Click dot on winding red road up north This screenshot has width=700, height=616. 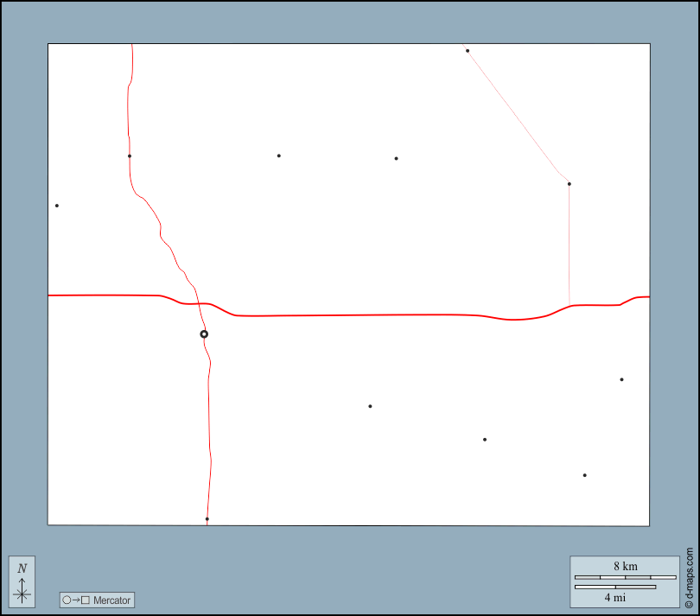pos(130,156)
